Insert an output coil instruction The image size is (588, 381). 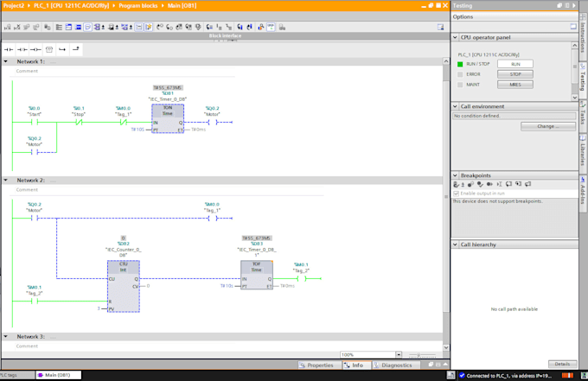point(35,49)
